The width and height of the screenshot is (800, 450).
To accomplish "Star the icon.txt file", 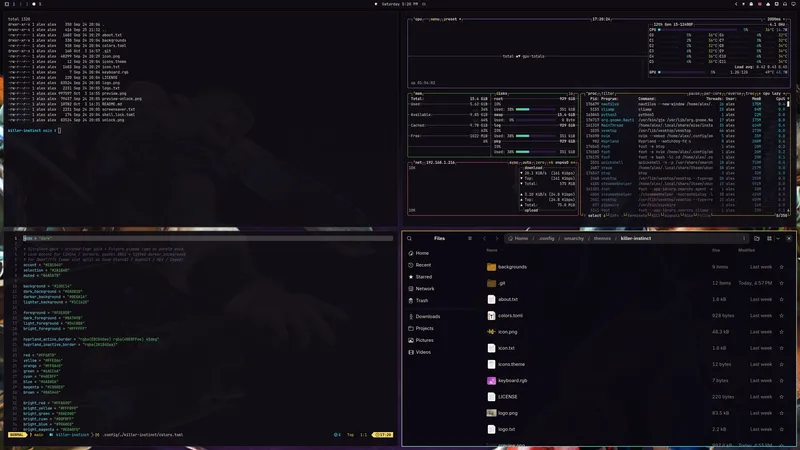I will 781,348.
